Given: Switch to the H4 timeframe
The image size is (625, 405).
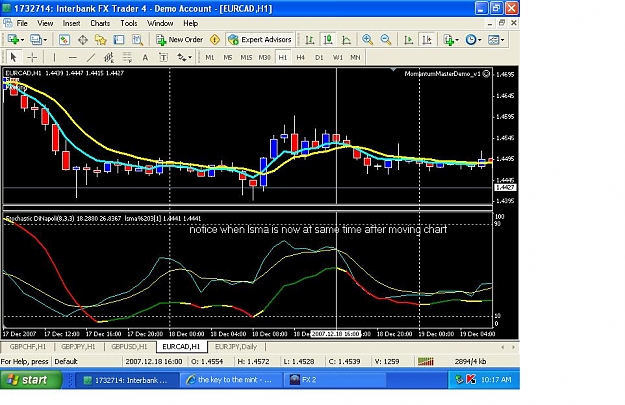Looking at the screenshot, I should tap(301, 57).
